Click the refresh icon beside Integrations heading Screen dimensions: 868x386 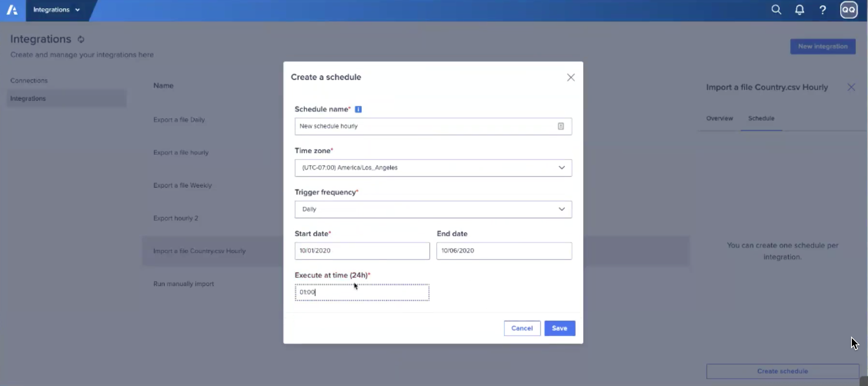(x=81, y=39)
